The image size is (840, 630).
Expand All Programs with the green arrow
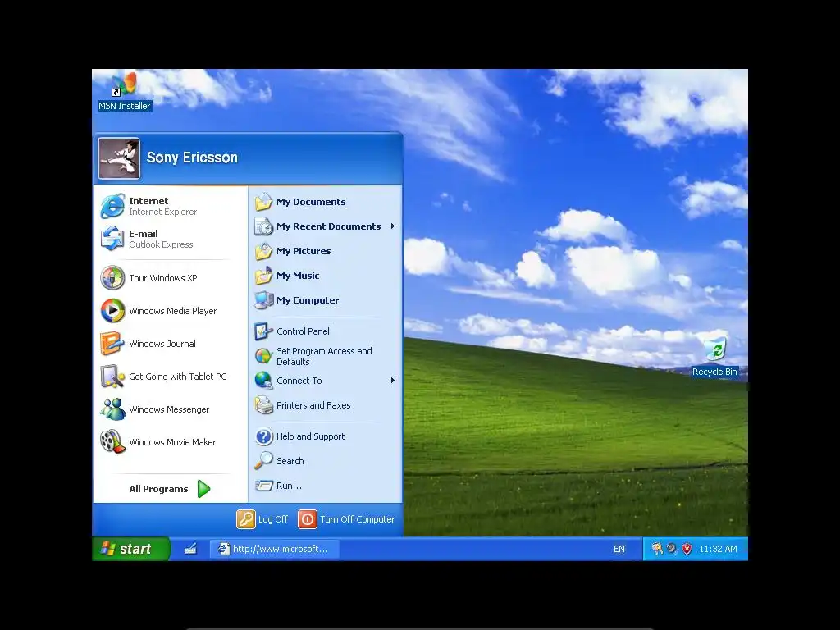203,489
